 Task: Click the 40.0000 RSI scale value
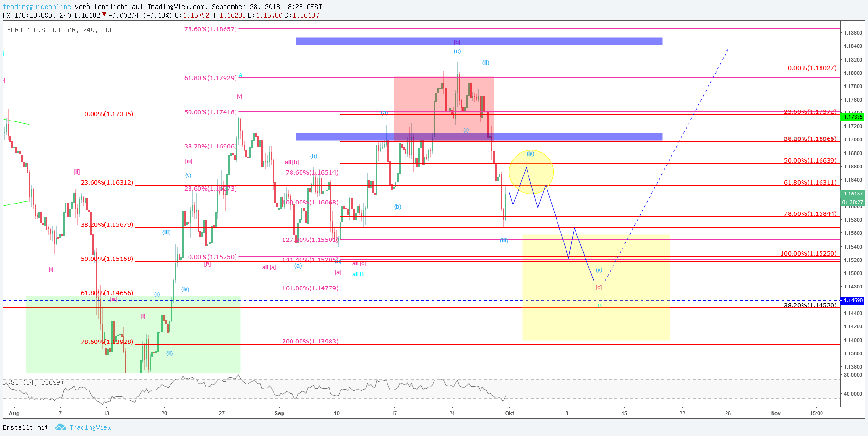[x=853, y=394]
